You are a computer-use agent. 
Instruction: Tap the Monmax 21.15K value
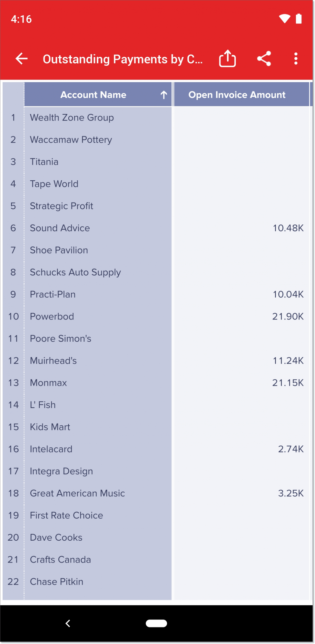tap(288, 383)
